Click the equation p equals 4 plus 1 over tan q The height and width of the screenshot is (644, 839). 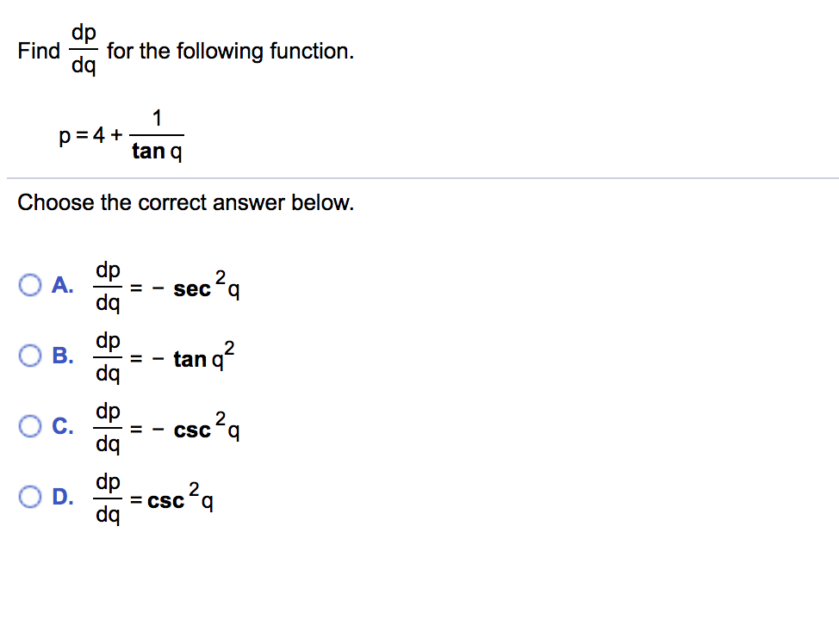pyautogui.click(x=121, y=133)
